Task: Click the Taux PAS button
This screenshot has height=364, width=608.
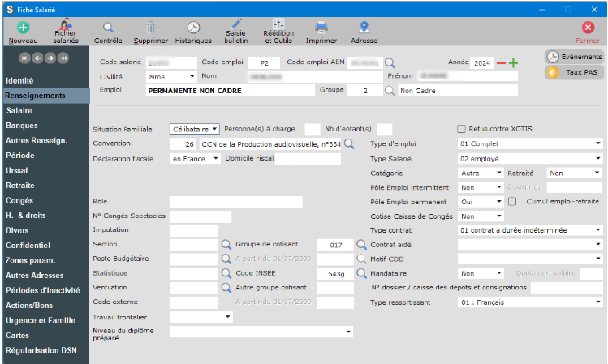Action: pyautogui.click(x=575, y=72)
